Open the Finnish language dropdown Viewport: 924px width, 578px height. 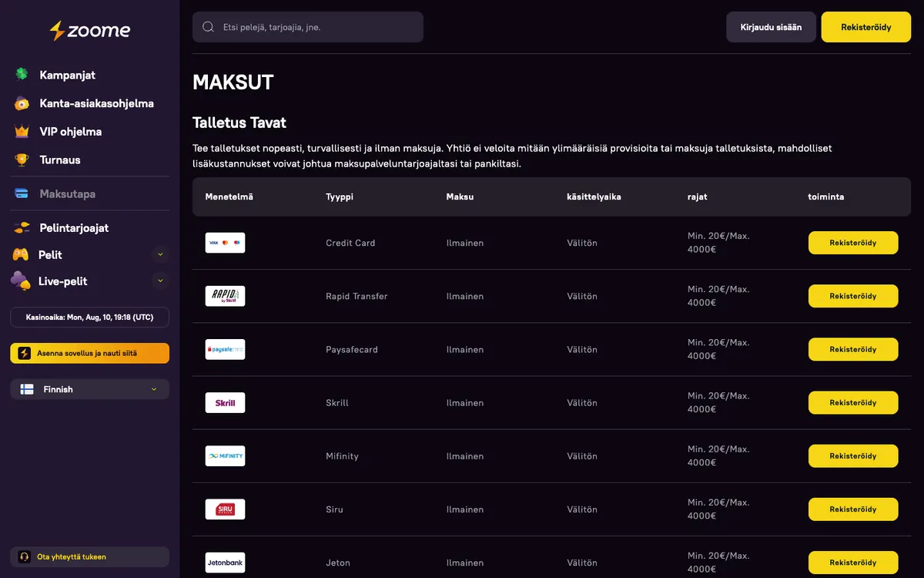click(89, 389)
